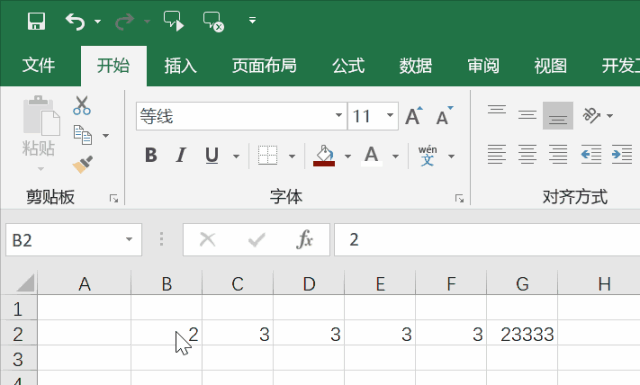
Task: Select the row 2 header
Action: [18, 334]
